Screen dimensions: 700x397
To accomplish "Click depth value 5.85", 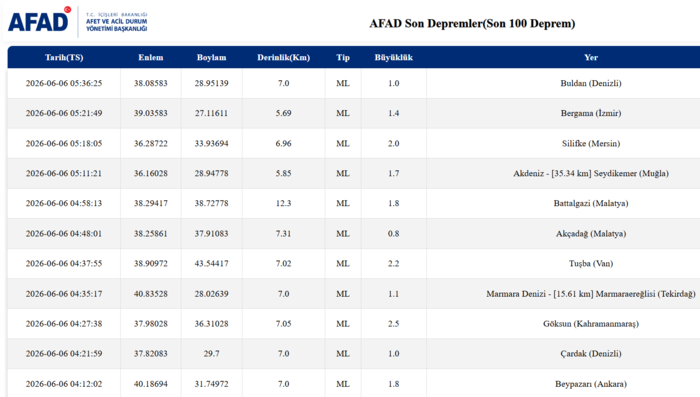I will pyautogui.click(x=283, y=173).
